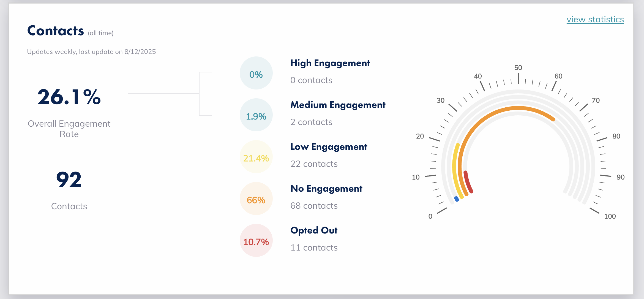
Task: Click the 26.1% overall engagement rate
Action: coord(69,97)
